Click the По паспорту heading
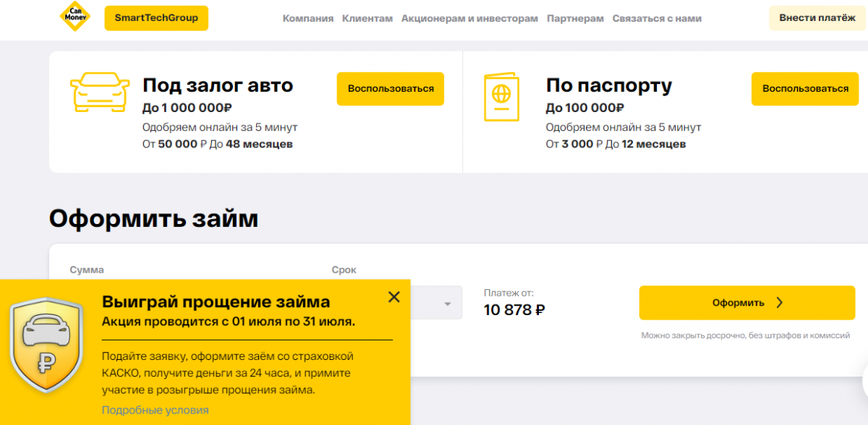The image size is (868, 425). tap(609, 85)
